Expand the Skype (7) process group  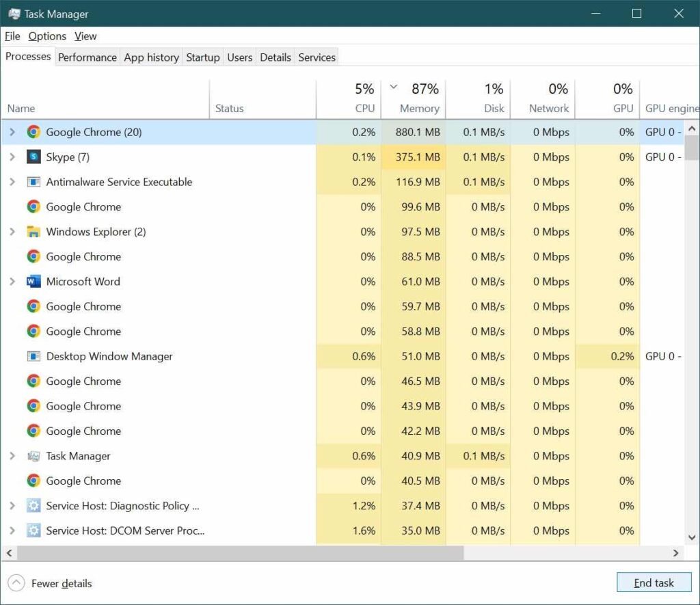[x=12, y=157]
